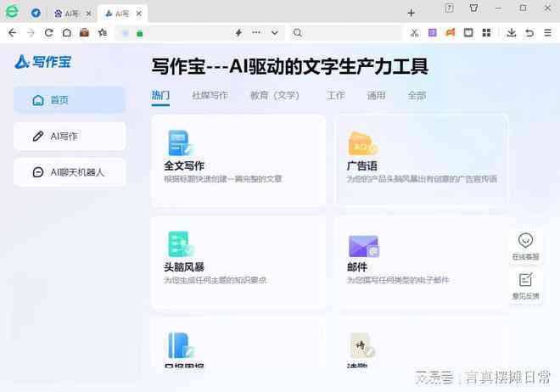Switch to 教育（文学）tab
Image resolution: width=560 pixels, height=392 pixels.
click(x=275, y=96)
